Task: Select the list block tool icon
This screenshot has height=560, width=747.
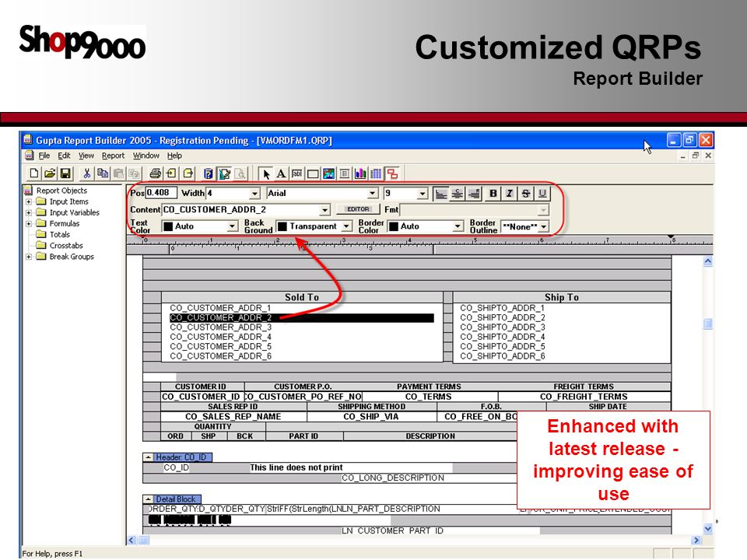Action: 345,173
